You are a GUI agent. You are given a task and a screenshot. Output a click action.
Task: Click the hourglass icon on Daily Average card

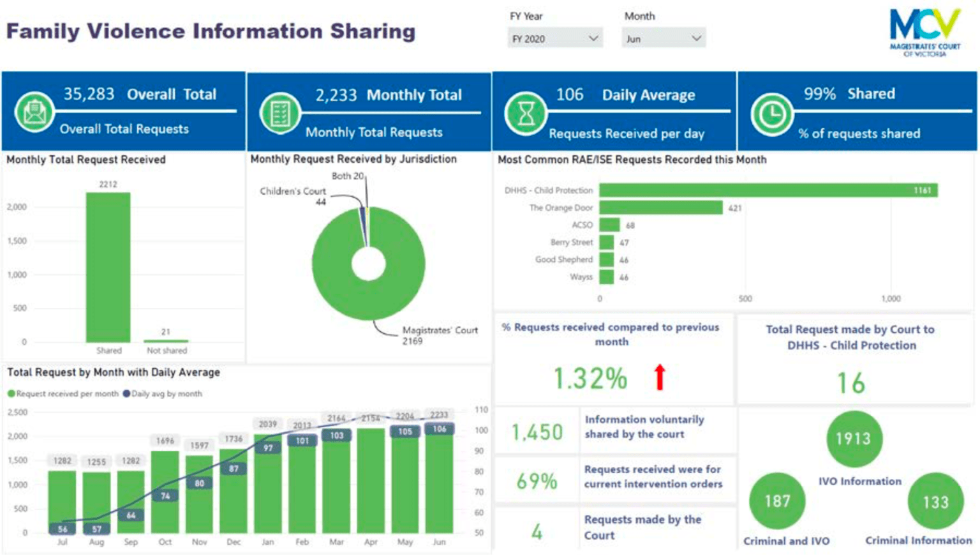pyautogui.click(x=524, y=114)
